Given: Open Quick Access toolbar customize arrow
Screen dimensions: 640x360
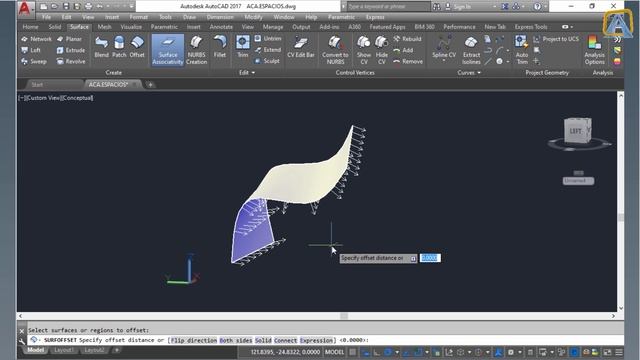Looking at the screenshot, I should (x=131, y=7).
